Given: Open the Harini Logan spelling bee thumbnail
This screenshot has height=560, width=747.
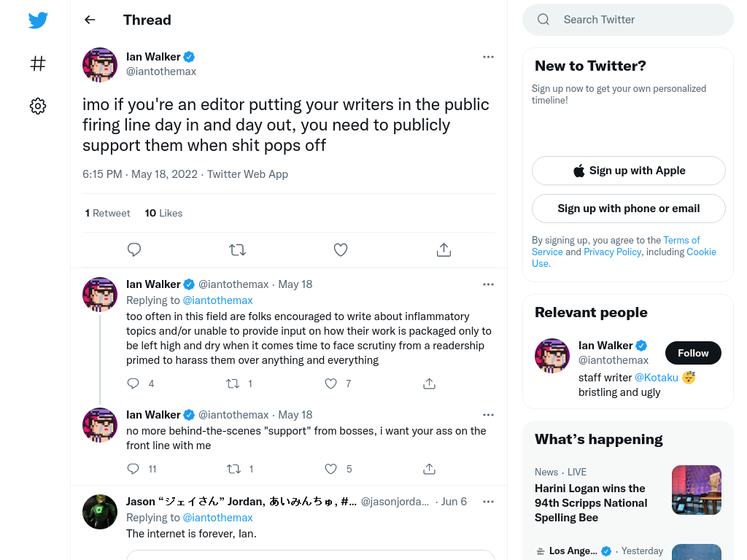Looking at the screenshot, I should pos(696,490).
